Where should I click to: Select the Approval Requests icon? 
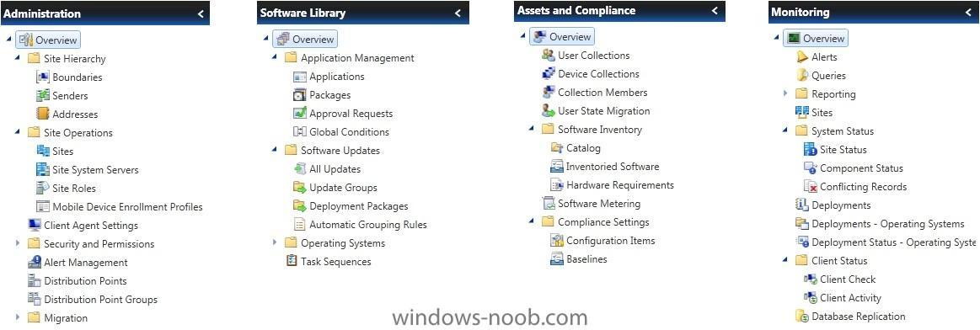299,114
